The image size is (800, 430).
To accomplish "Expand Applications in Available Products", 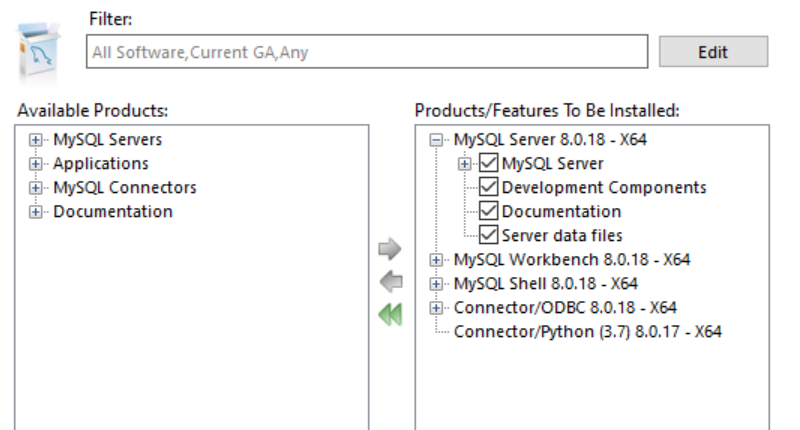I will [x=35, y=164].
